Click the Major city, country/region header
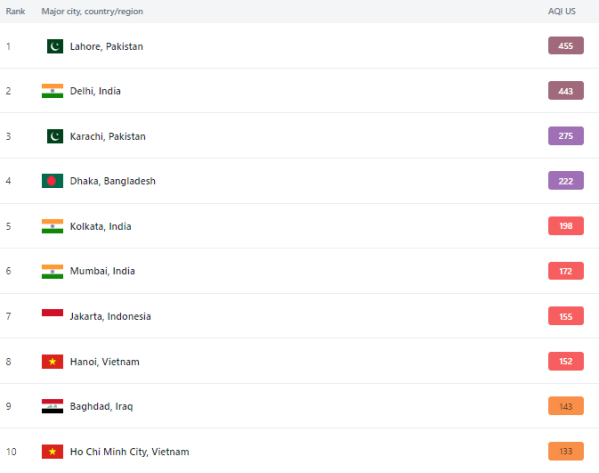Image resolution: width=599 pixels, height=473 pixels. [92, 11]
